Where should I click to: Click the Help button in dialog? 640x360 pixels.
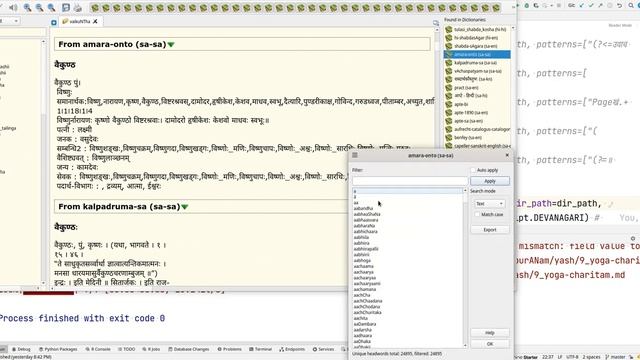coord(490,333)
